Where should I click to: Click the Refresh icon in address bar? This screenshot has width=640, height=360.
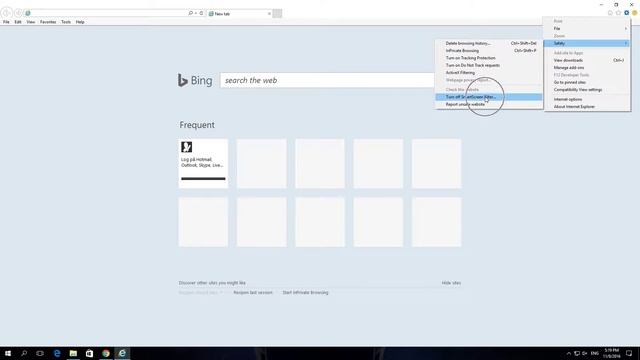(x=201, y=13)
